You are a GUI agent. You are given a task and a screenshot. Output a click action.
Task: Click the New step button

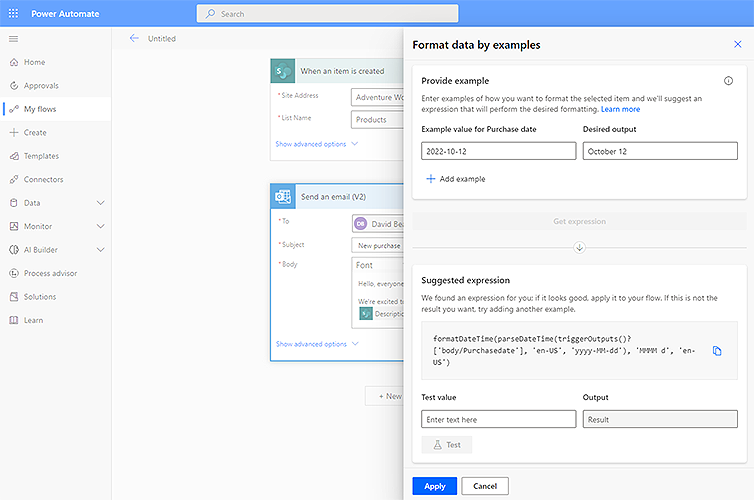point(385,396)
